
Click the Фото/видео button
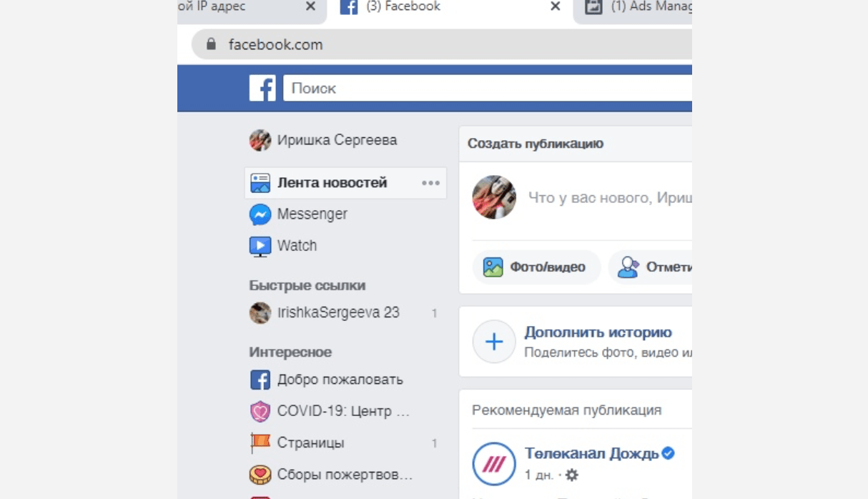pyautogui.click(x=536, y=267)
